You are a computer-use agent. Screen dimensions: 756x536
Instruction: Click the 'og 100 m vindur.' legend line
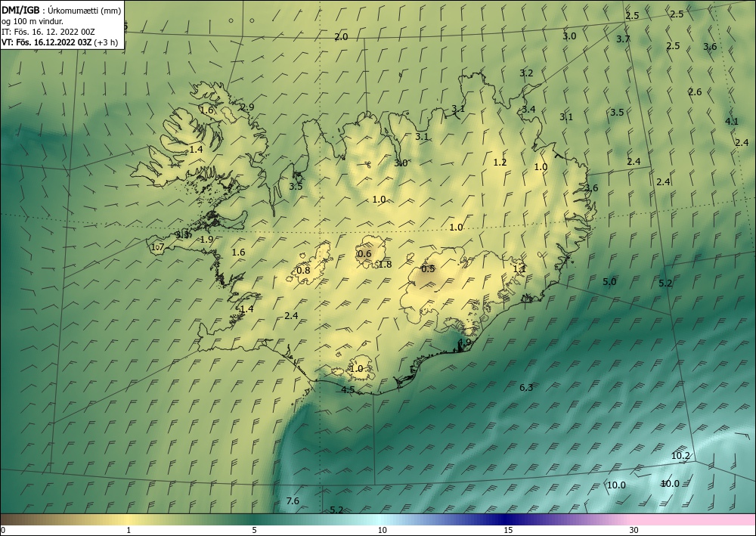33,21
